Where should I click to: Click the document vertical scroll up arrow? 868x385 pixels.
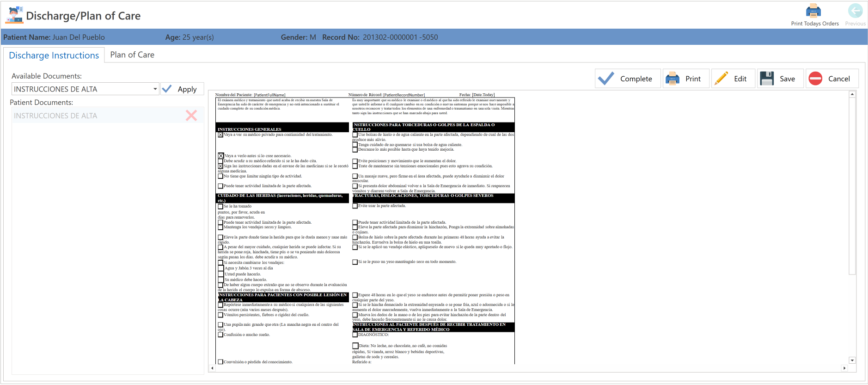[x=852, y=94]
